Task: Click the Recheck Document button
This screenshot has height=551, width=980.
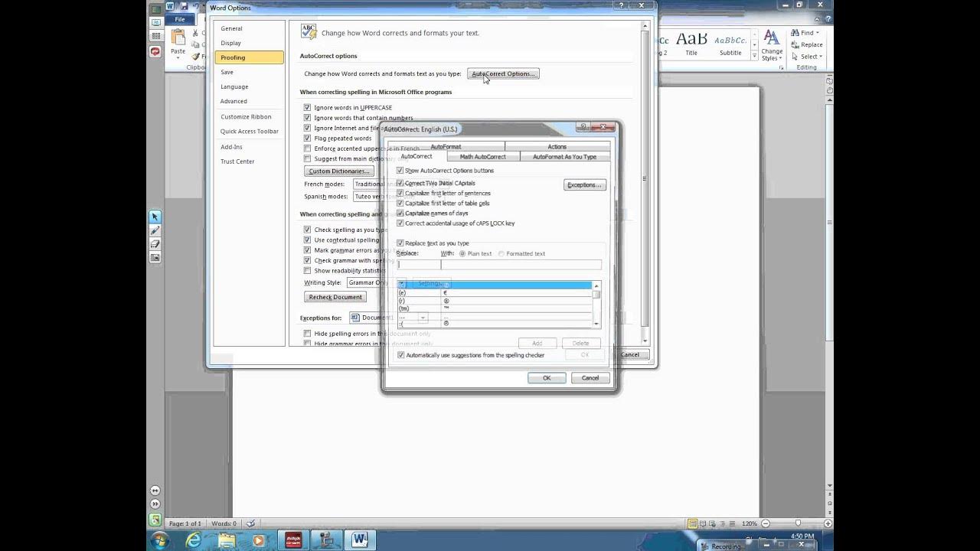Action: 335,297
